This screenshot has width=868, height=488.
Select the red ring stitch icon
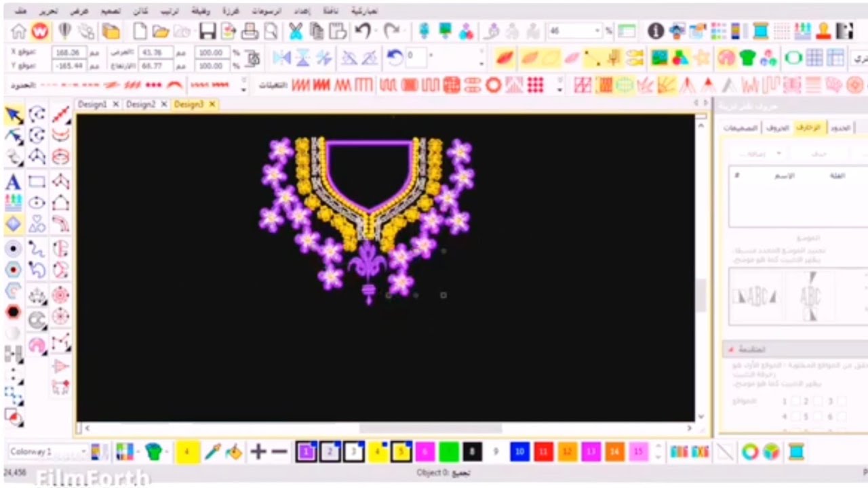[x=493, y=85]
